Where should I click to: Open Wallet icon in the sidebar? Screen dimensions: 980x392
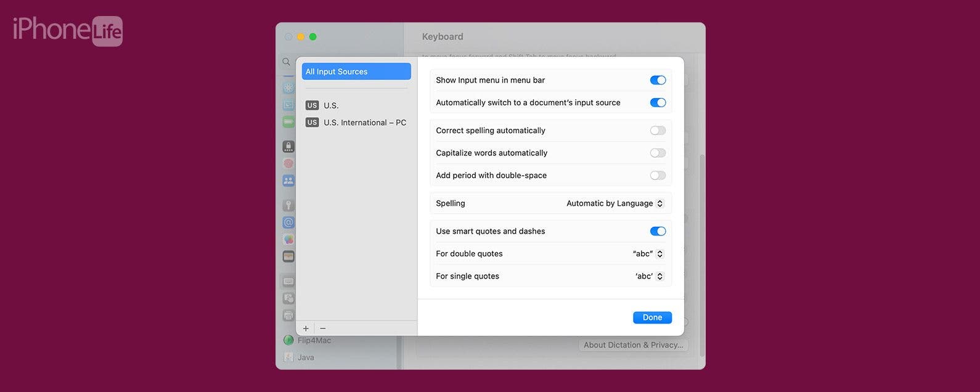[288, 256]
